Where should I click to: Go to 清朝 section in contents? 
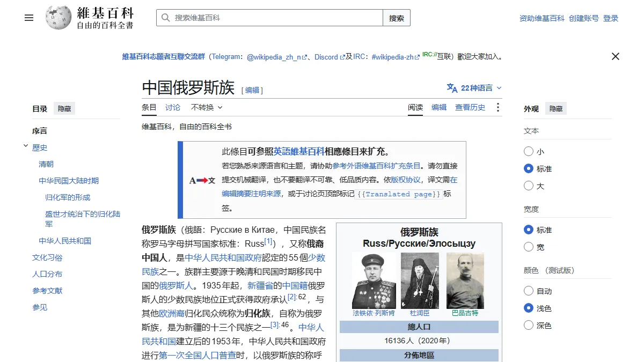point(46,164)
